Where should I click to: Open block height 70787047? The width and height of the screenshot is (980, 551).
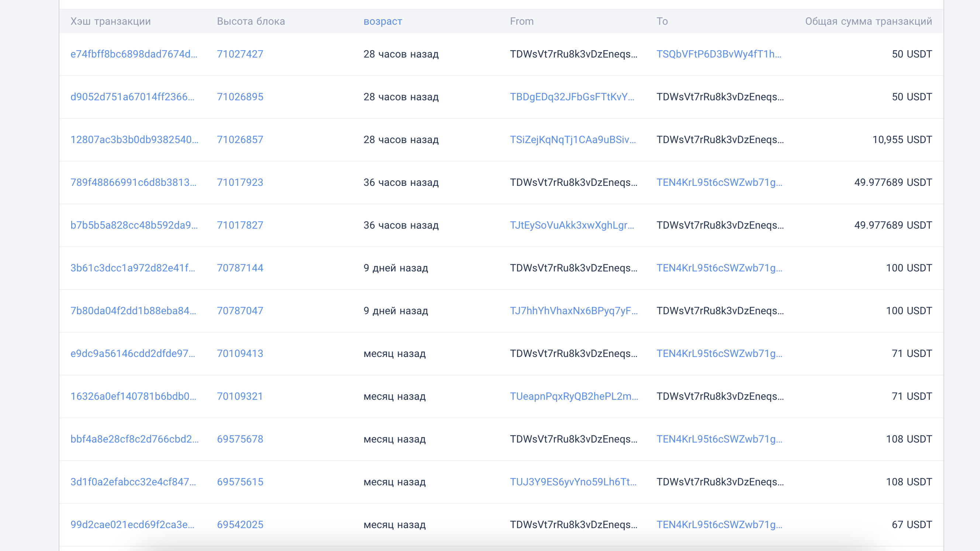coord(240,311)
